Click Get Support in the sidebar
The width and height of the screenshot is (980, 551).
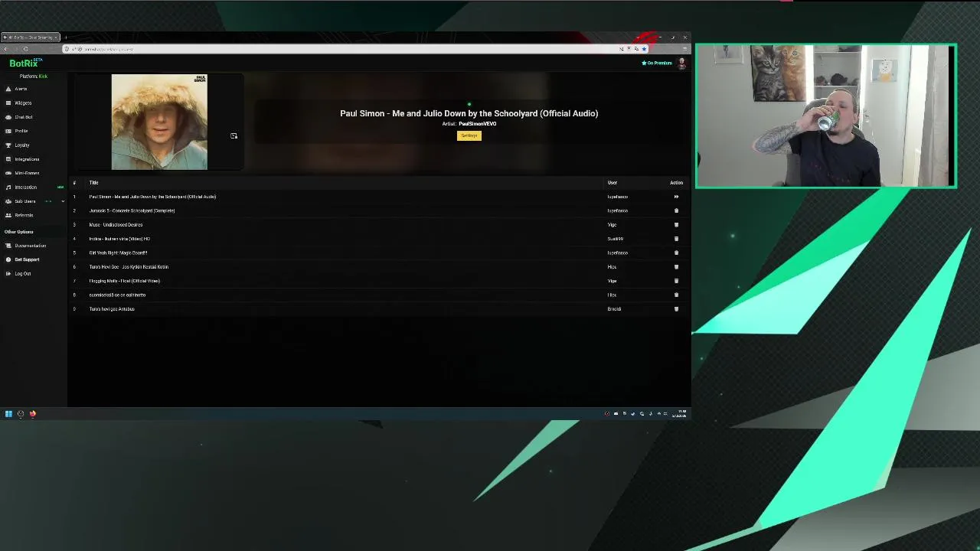(x=26, y=259)
